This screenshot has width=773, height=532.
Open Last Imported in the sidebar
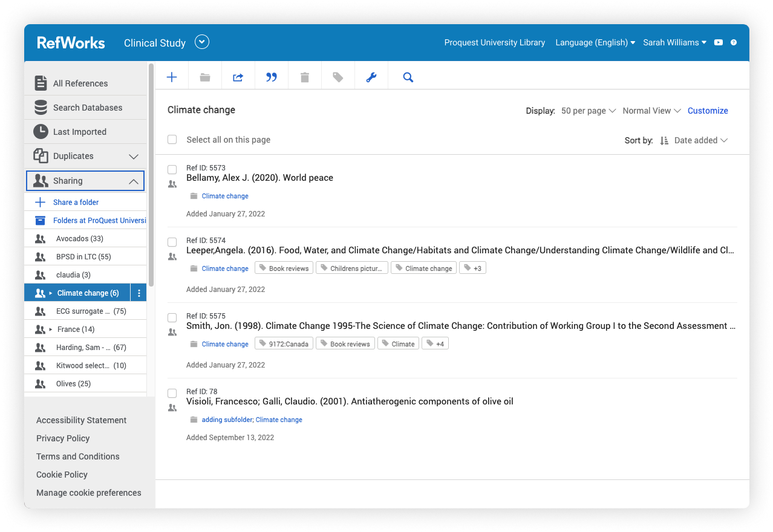(x=85, y=132)
